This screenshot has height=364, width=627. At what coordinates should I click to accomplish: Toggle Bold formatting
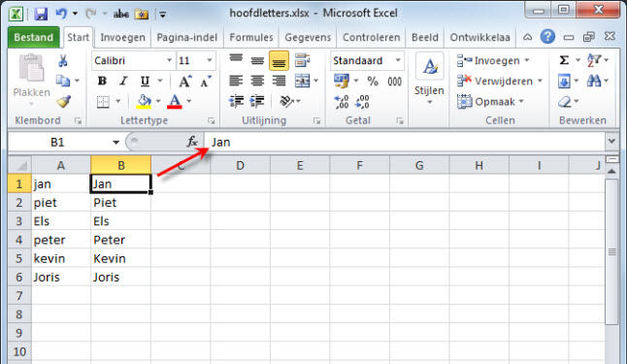[x=102, y=82]
